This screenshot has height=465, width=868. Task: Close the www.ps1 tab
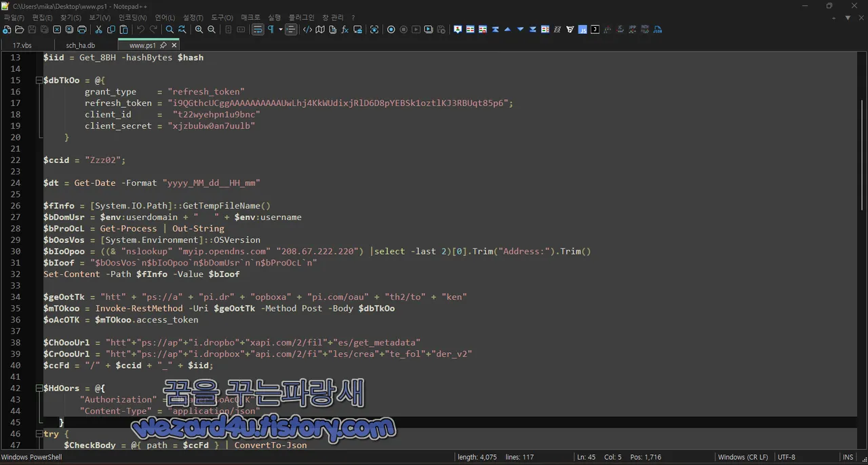click(174, 45)
